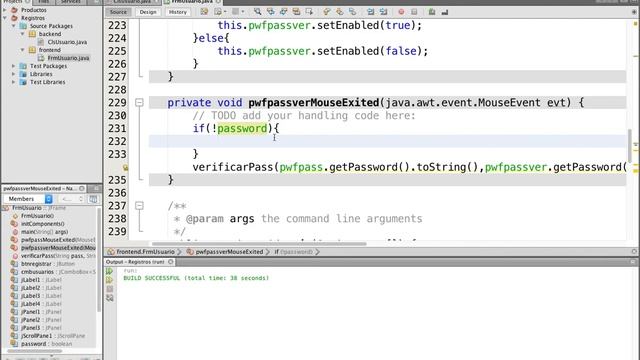Click the Navigator horizontal scrollbar
Screen dimensions: 640x360
(35, 351)
